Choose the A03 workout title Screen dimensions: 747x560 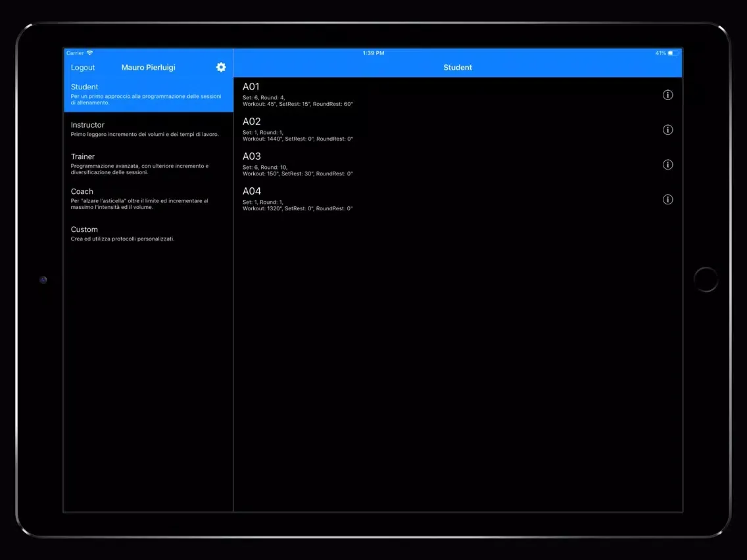(x=252, y=156)
